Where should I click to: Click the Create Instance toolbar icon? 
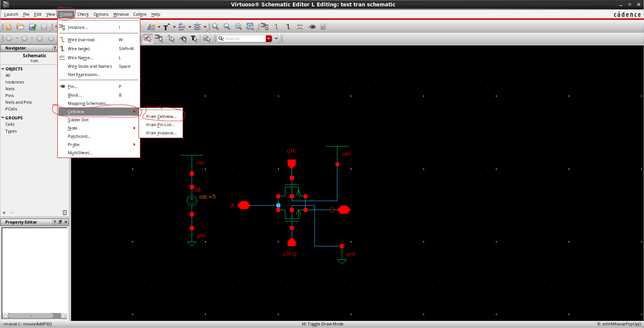point(265,27)
